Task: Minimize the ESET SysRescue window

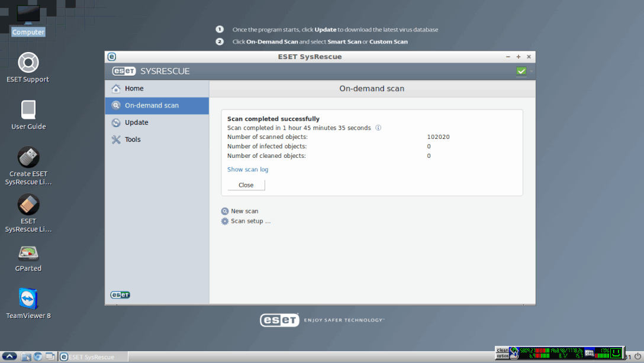Action: tap(508, 57)
